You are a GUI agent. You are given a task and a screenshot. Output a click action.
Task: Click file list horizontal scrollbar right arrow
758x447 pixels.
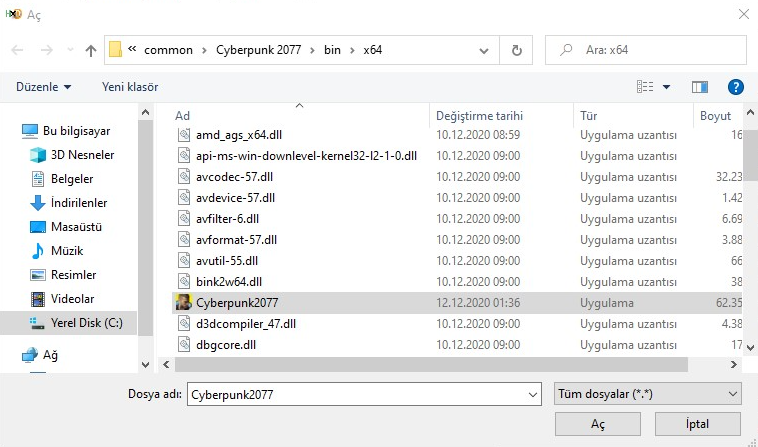click(734, 365)
